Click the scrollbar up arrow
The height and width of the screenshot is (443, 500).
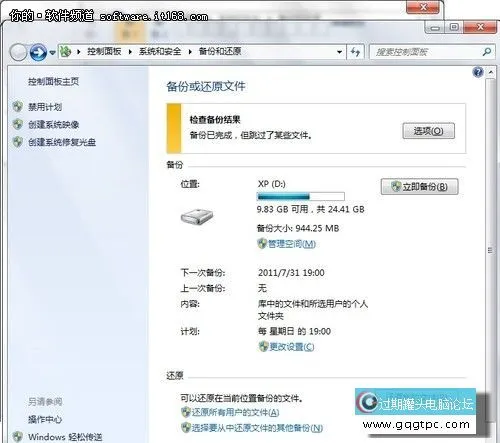(x=490, y=72)
